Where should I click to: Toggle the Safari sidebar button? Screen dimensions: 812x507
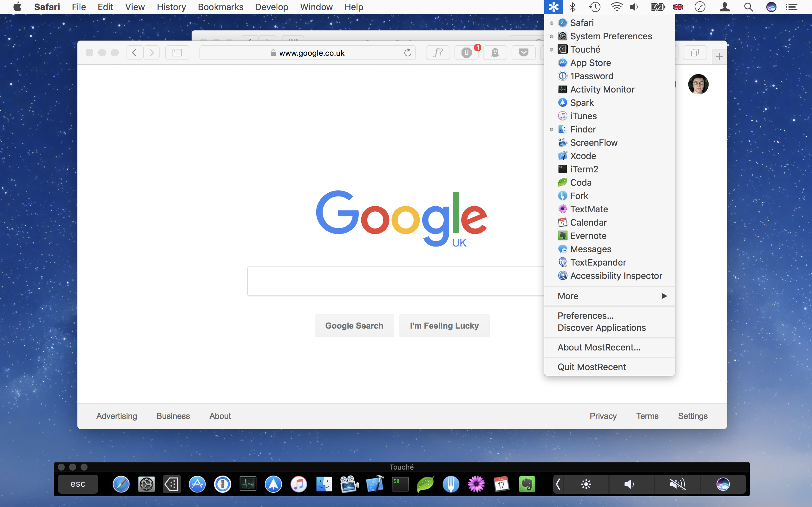(177, 53)
